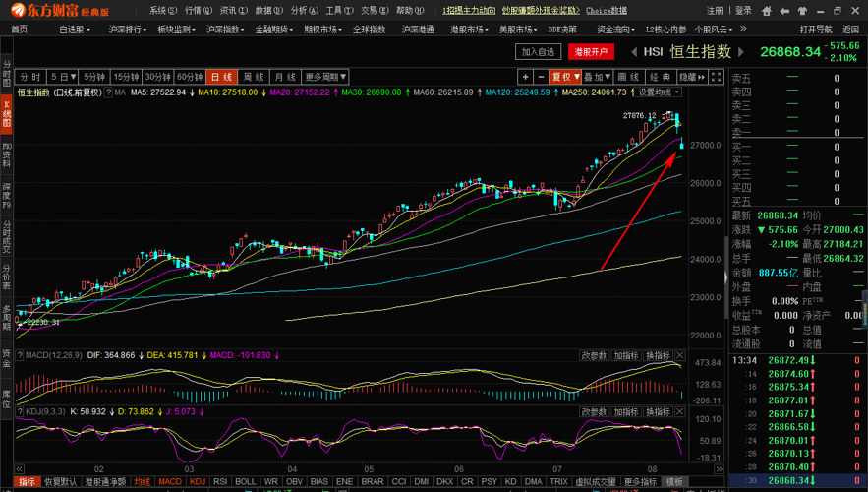The height and width of the screenshot is (492, 868).
Task: Switch chart to 周线 weekly period
Action: pyautogui.click(x=254, y=77)
